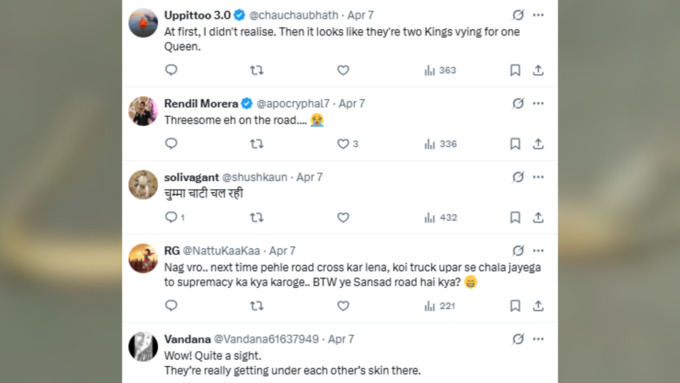The width and height of the screenshot is (680, 383).
Task: Open solivagant's profile avatar
Action: [143, 185]
